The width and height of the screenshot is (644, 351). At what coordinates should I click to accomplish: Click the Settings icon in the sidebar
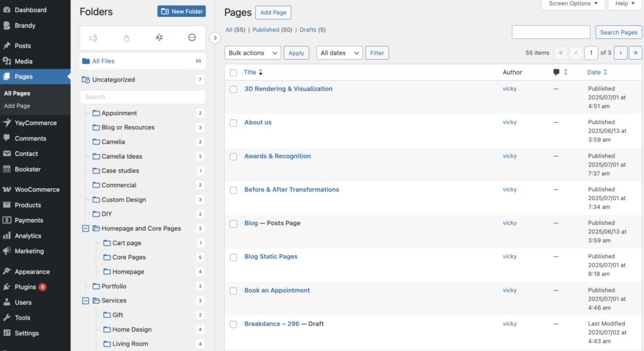tap(6, 333)
